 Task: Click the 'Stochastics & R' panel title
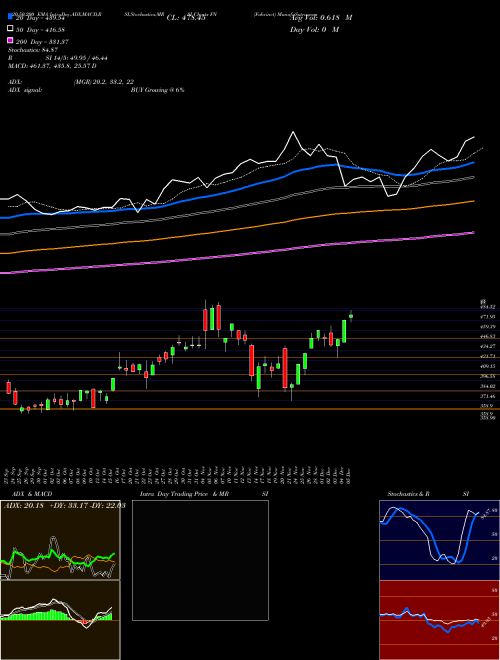pyautogui.click(x=408, y=494)
